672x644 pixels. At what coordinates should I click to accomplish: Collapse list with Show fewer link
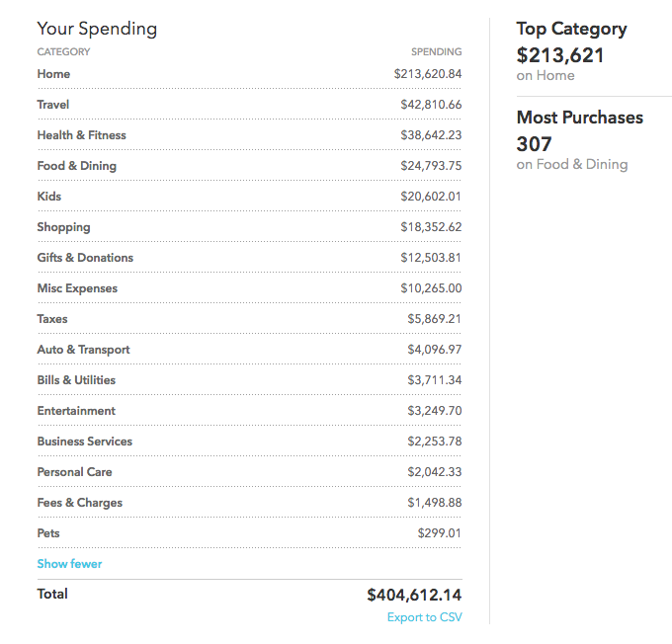(x=69, y=564)
